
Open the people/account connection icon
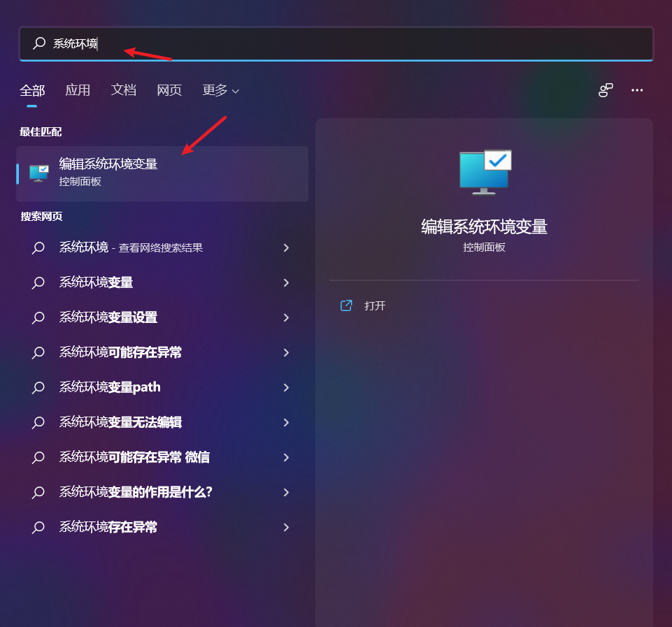point(606,90)
